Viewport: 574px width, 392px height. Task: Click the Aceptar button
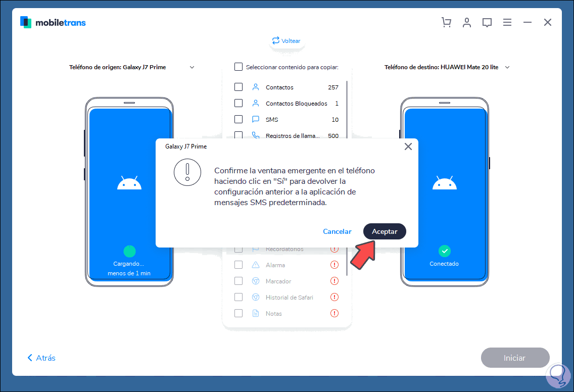385,231
